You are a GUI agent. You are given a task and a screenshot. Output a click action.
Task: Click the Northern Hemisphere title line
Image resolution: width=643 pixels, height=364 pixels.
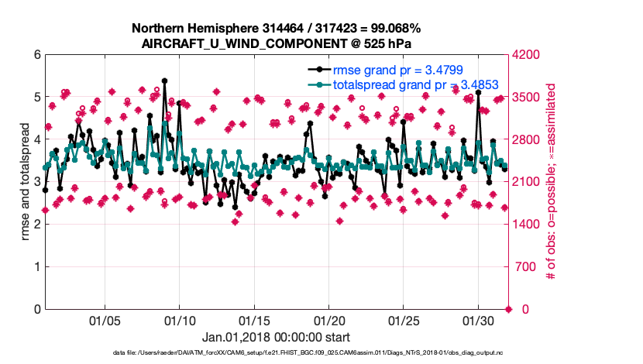click(276, 29)
